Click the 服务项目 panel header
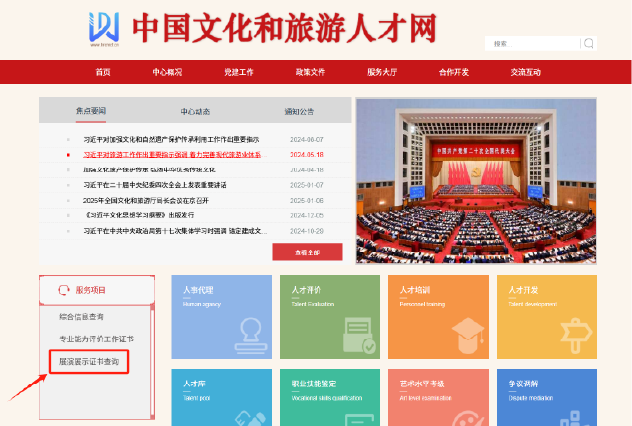Screen dimensions: 632x426 pos(97,290)
